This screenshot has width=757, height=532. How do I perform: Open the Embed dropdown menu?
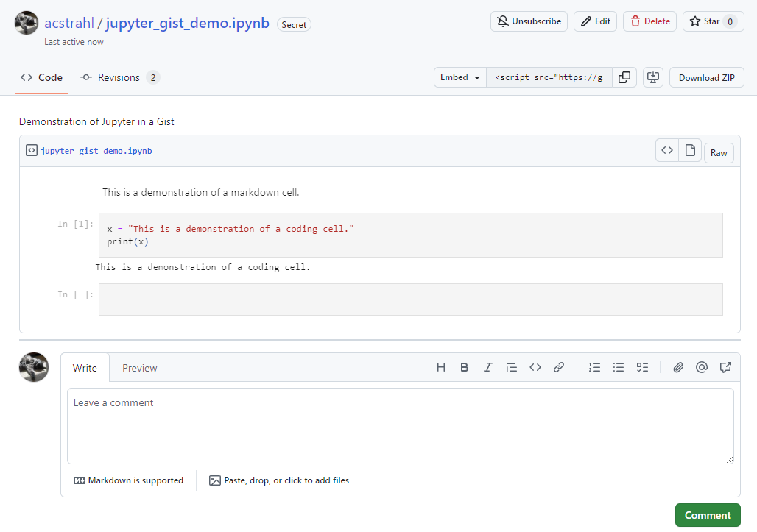coord(460,77)
